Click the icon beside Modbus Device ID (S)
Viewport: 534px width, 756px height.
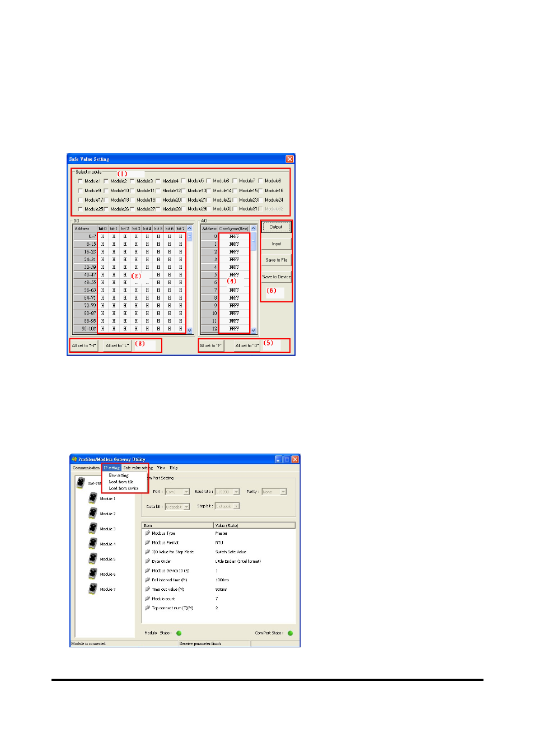coord(147,570)
